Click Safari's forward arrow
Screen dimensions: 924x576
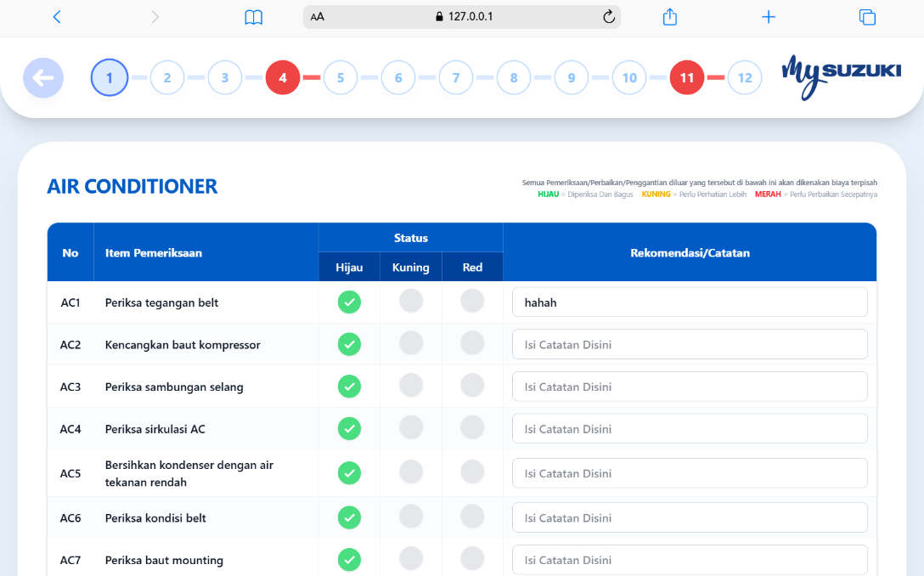click(x=155, y=17)
